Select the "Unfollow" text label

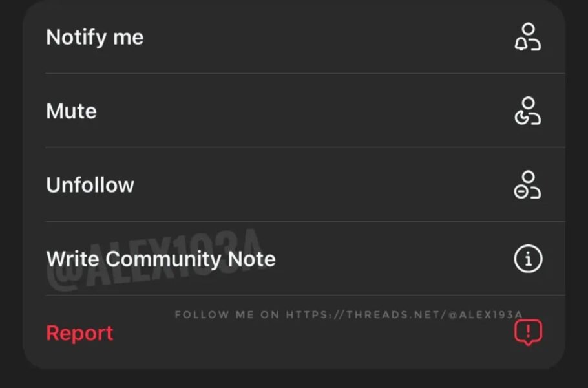coord(90,185)
